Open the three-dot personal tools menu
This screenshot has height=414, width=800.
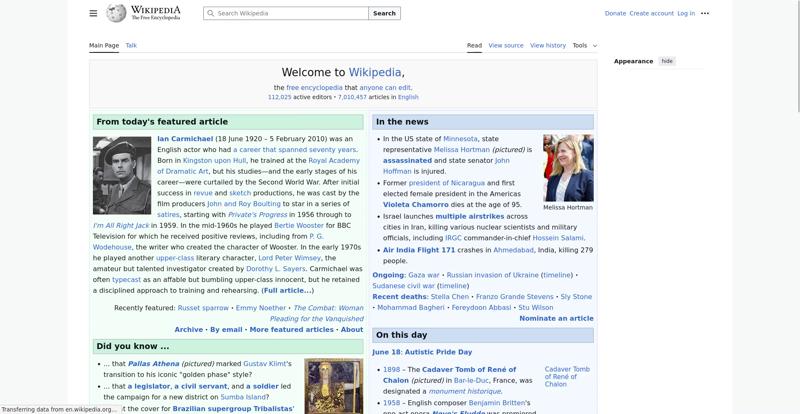pos(705,13)
